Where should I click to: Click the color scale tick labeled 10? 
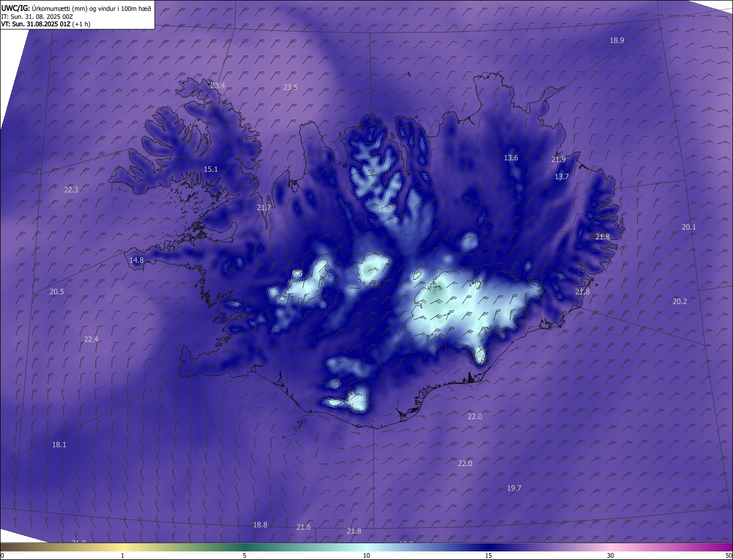tap(366, 555)
